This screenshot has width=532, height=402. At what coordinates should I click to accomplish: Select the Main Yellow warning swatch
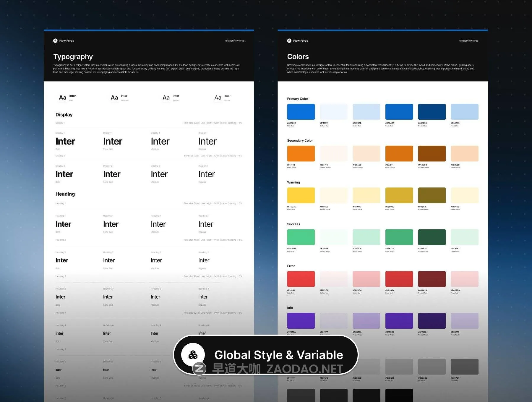pyautogui.click(x=301, y=195)
